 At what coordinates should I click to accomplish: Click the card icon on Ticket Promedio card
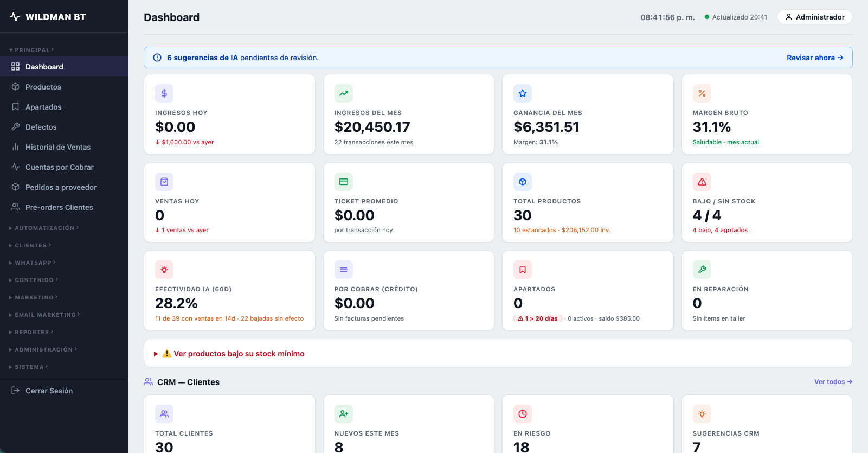pyautogui.click(x=344, y=182)
